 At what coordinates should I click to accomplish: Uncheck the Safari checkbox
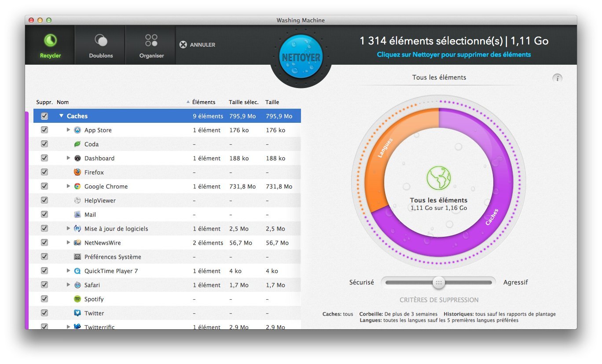click(44, 285)
